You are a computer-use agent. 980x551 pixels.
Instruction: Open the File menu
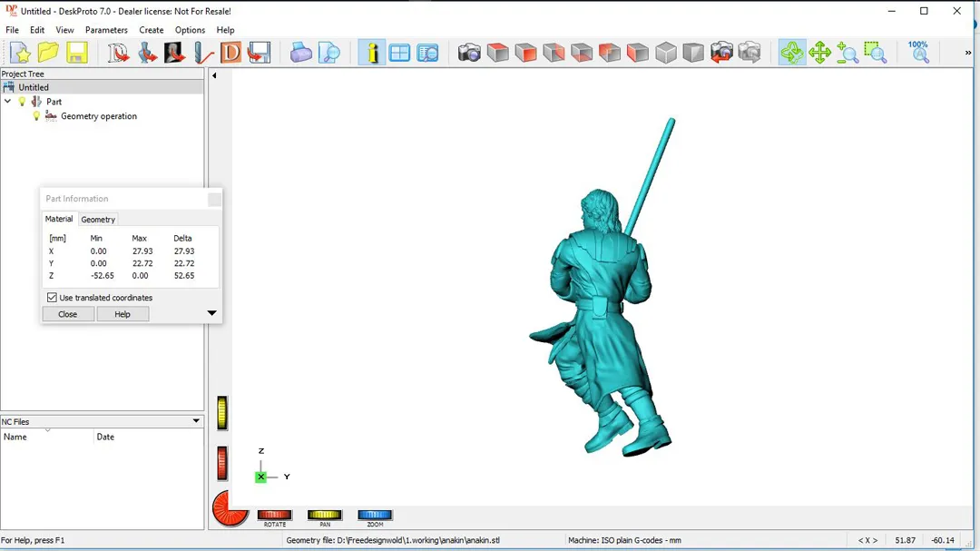click(12, 30)
